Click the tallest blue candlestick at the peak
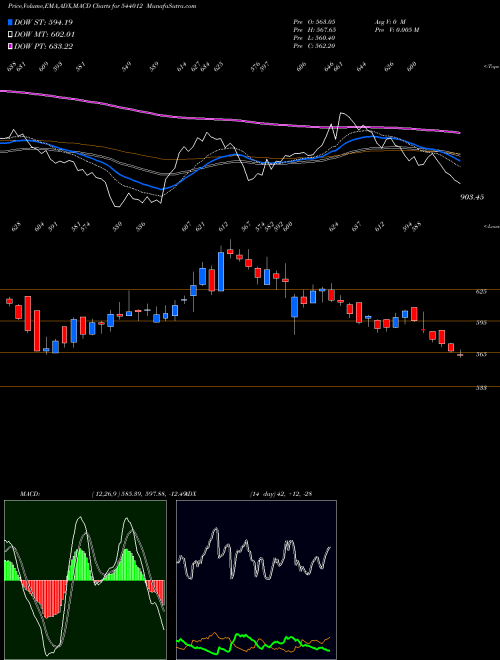500x660 pixels. pos(221,271)
